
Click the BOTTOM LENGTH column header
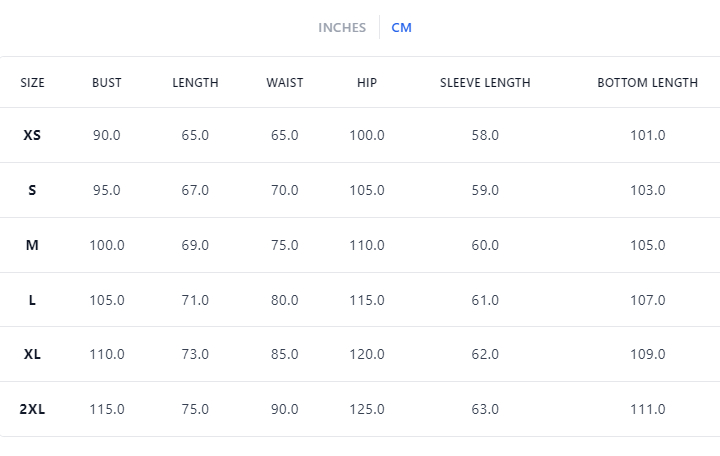(x=648, y=83)
